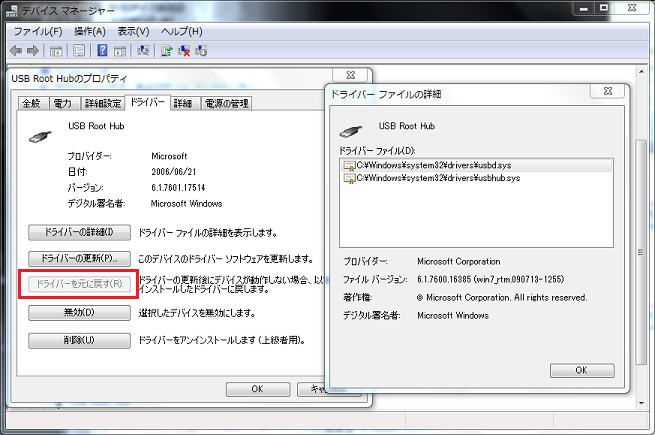Click the ドライバーの詳細(I) button
This screenshot has height=435, width=655.
79,232
